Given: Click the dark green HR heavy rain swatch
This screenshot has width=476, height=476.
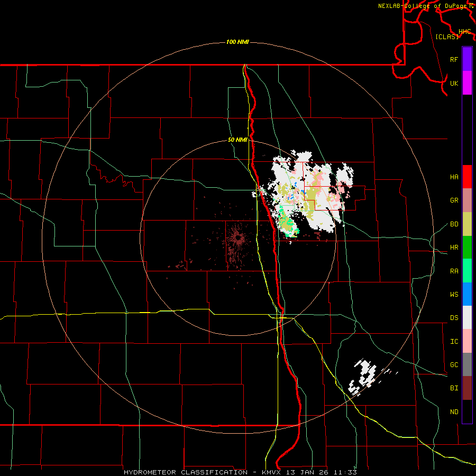Looking at the screenshot, I should pos(467,248).
